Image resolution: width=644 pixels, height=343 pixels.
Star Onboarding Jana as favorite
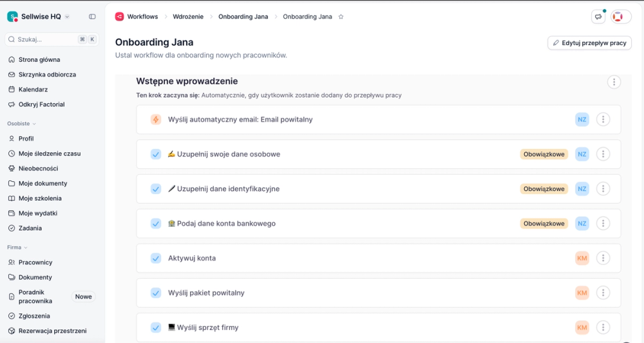(341, 17)
